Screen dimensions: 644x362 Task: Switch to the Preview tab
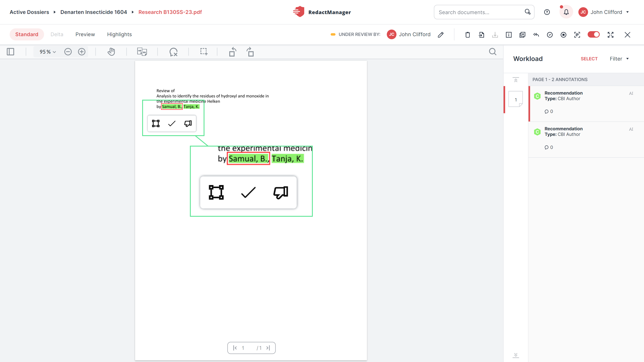(85, 34)
